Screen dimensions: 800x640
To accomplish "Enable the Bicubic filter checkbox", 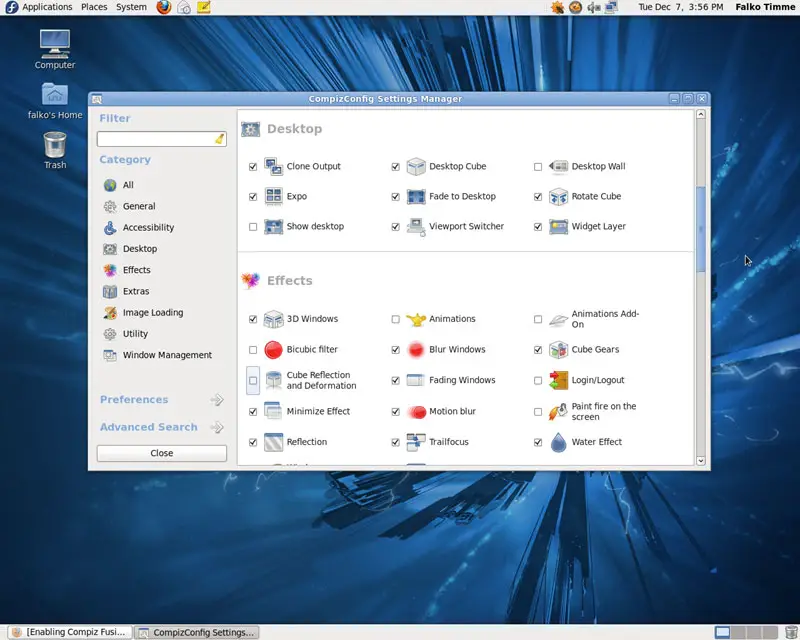I will [x=253, y=350].
